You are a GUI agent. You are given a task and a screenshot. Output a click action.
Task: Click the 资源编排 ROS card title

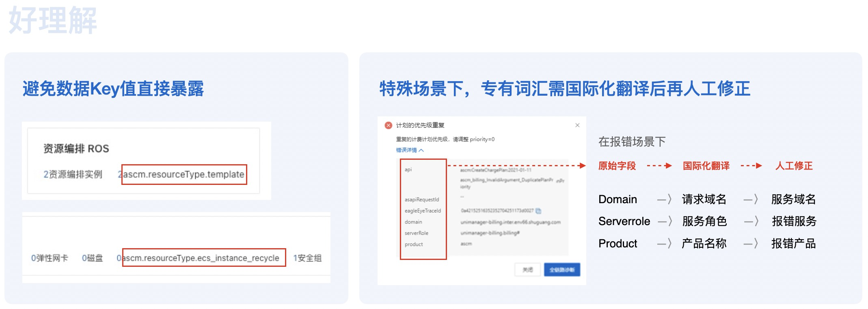[76, 149]
